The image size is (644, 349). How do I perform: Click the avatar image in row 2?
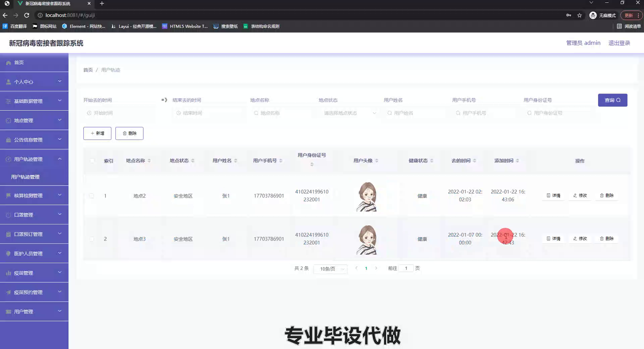(x=367, y=240)
